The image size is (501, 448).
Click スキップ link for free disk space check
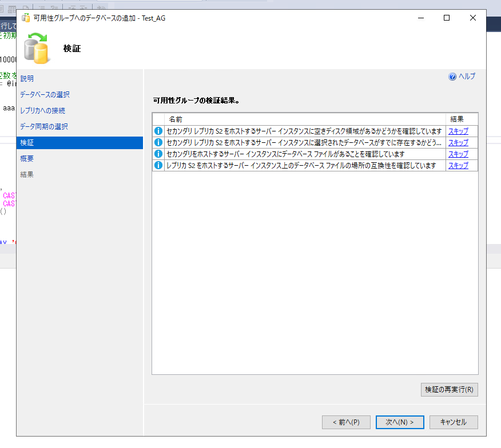click(x=458, y=131)
